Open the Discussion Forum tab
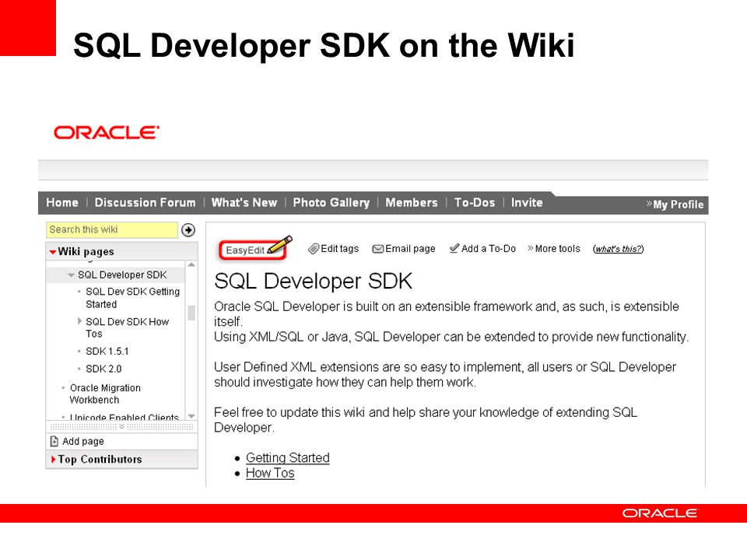 [x=145, y=203]
